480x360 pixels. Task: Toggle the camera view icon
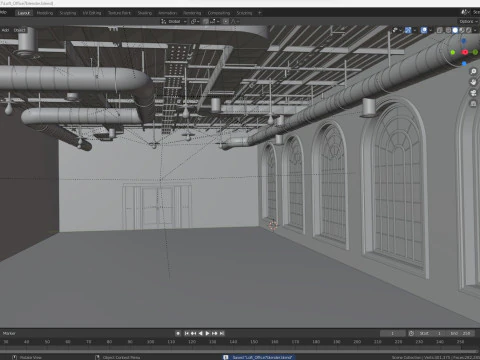pyautogui.click(x=473, y=93)
